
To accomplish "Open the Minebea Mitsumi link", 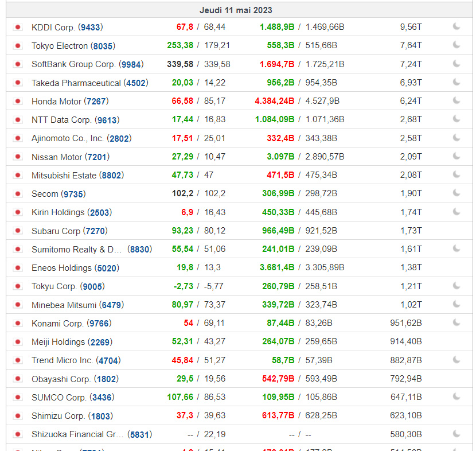I will click(64, 305).
